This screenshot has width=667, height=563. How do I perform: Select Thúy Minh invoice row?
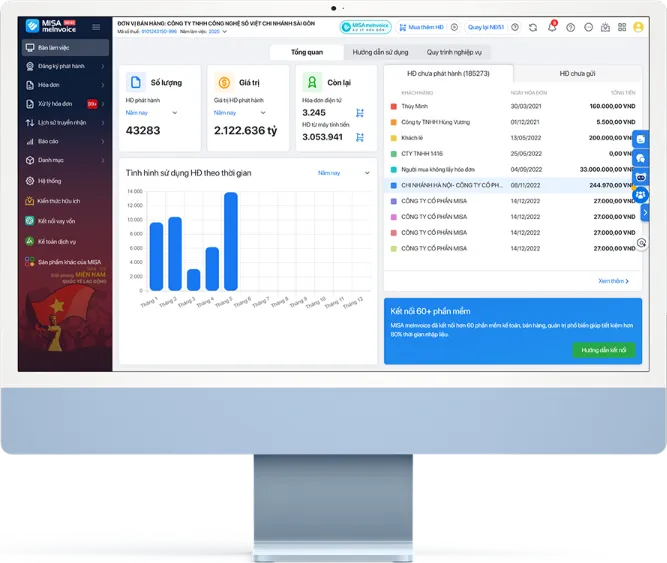pos(513,106)
